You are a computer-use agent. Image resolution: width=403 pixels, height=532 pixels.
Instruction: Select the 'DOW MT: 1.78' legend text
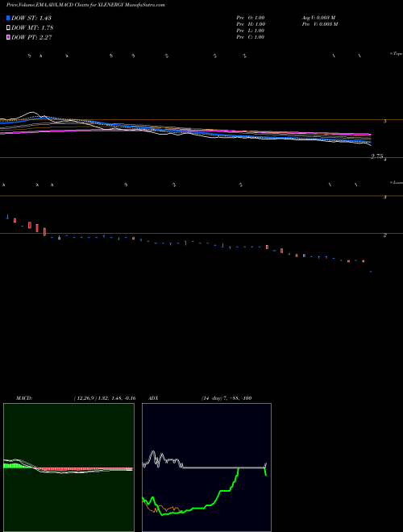point(32,27)
